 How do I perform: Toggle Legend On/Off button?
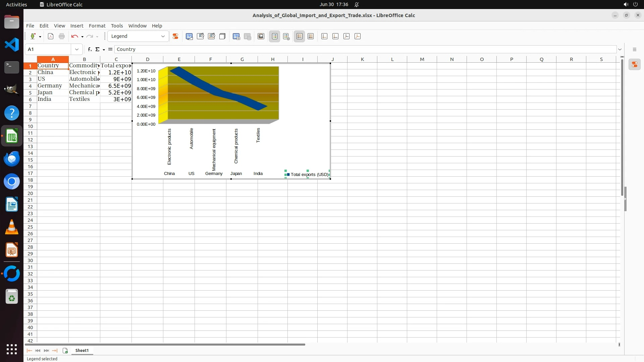tap(275, 36)
